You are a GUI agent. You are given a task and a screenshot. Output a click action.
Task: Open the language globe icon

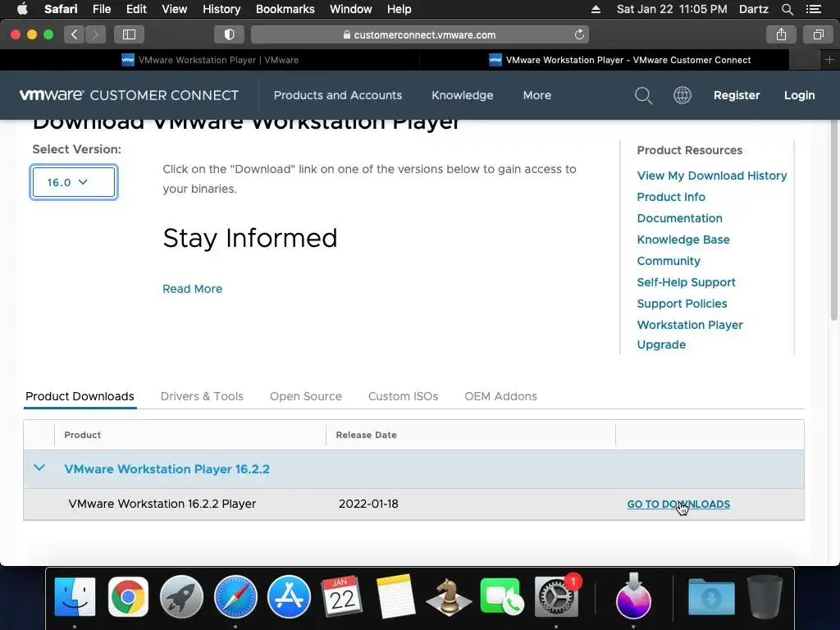pos(682,95)
